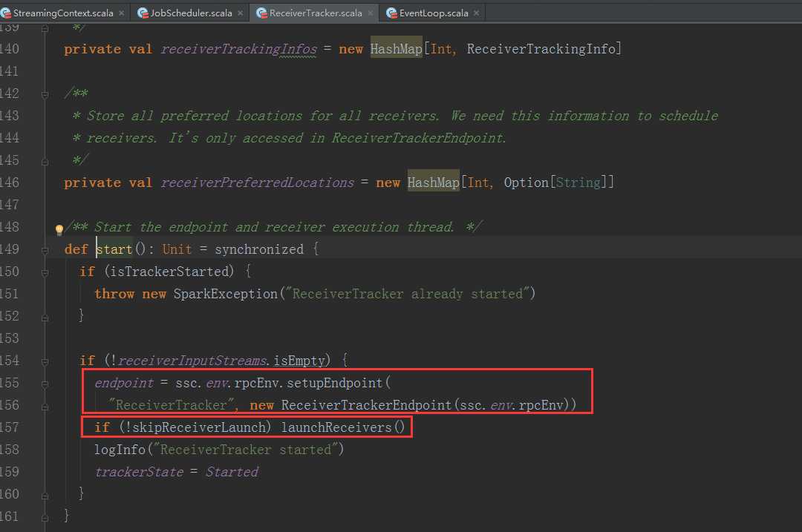Click the highlighted HashMap on line 146
802x532 pixels.
[433, 183]
